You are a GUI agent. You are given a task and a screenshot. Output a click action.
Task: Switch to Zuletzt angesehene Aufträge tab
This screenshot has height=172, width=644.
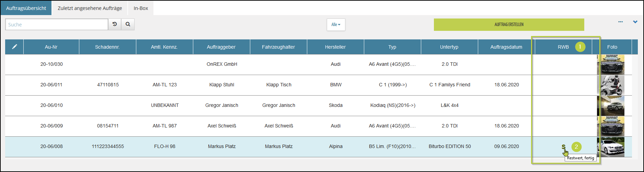(x=90, y=8)
